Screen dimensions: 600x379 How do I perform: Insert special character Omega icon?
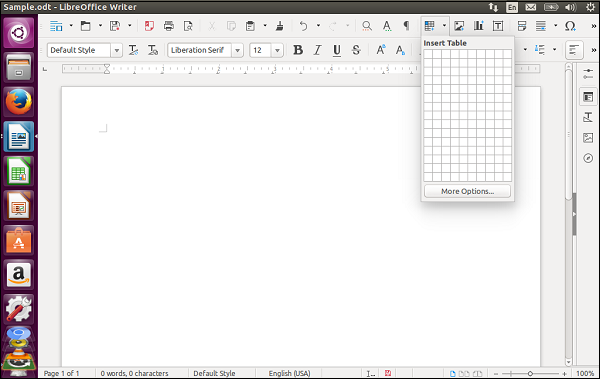pos(570,26)
